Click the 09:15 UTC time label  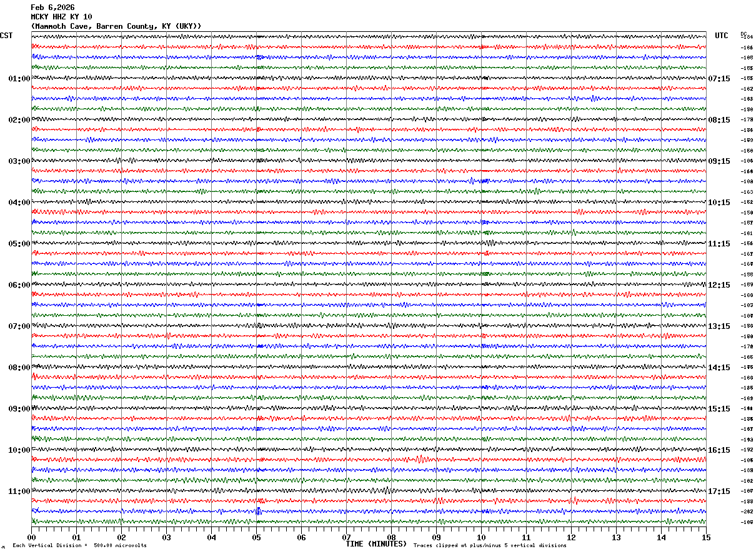coord(719,161)
